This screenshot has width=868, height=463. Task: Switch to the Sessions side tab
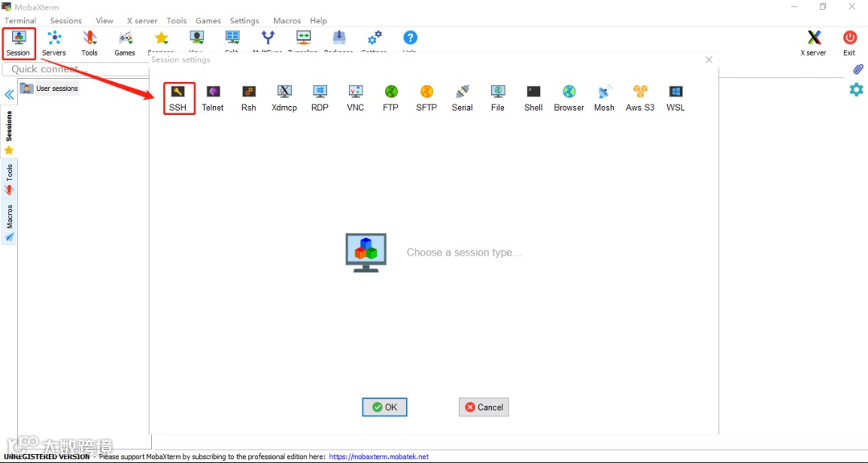tap(9, 133)
